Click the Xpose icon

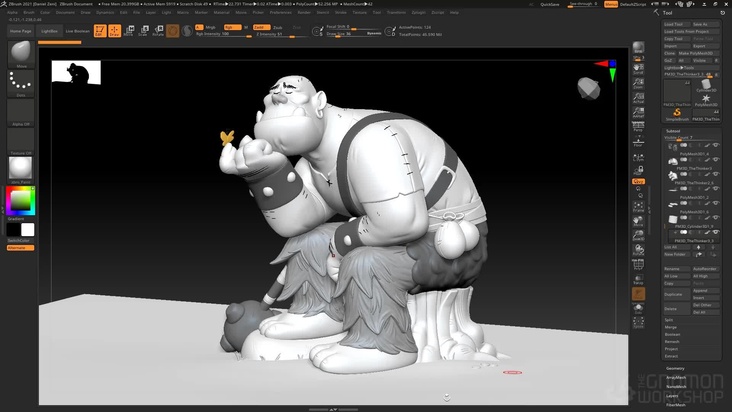coord(638,322)
